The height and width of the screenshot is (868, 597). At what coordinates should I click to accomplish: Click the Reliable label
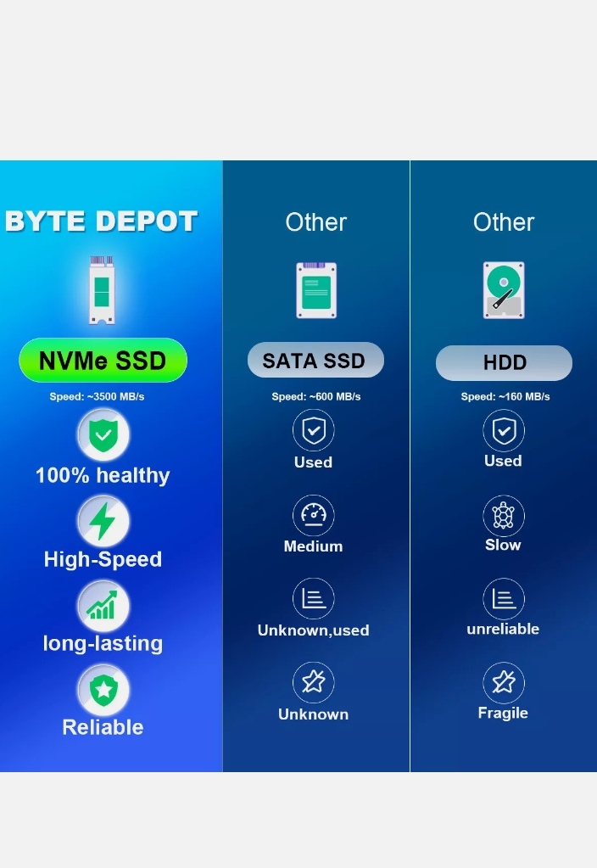tap(103, 727)
